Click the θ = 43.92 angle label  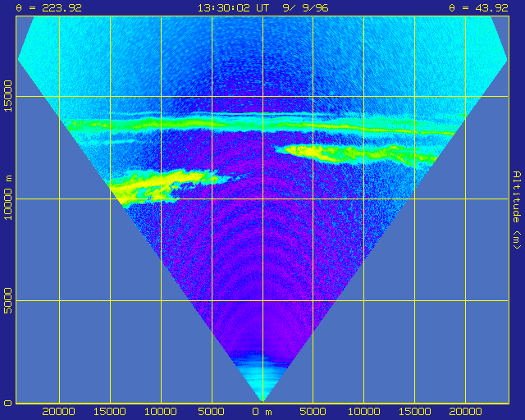click(479, 8)
